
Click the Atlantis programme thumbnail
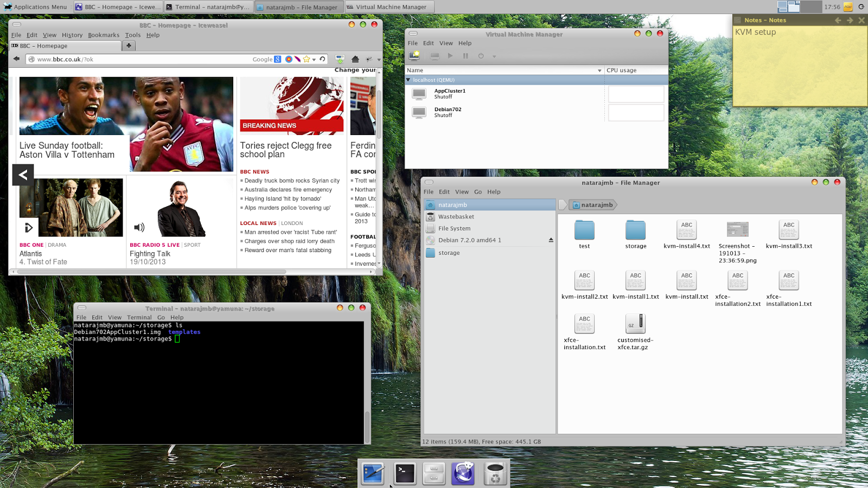71,207
